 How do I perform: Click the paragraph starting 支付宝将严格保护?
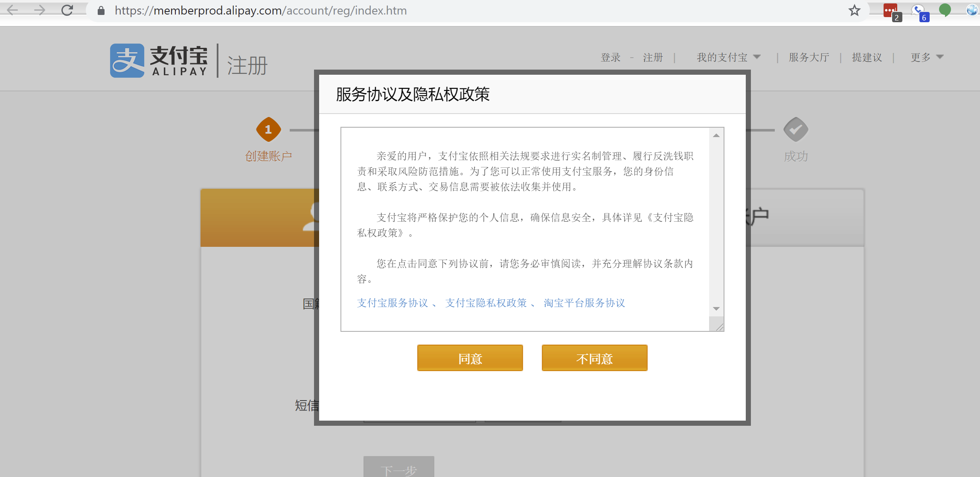526,225
